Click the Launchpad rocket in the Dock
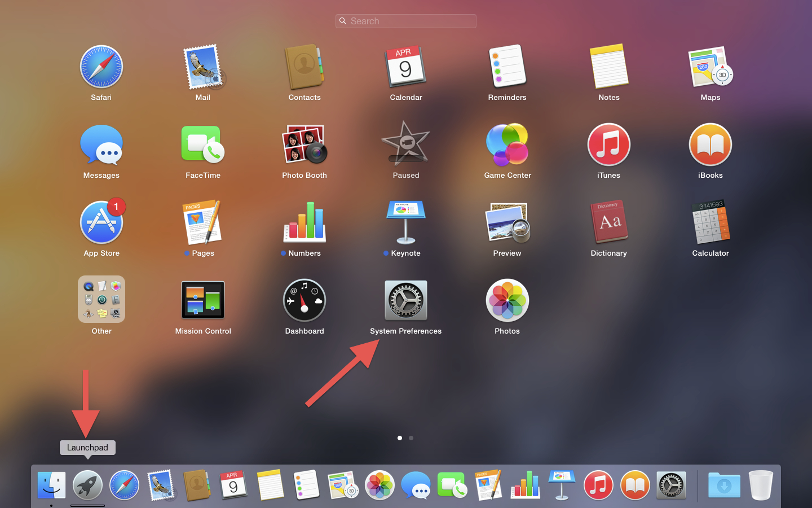812x508 pixels. (87, 485)
